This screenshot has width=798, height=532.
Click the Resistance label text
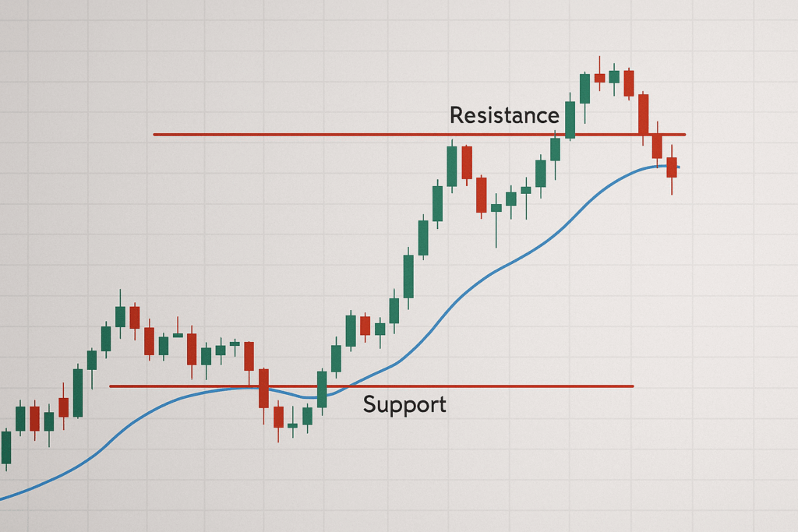coord(504,115)
